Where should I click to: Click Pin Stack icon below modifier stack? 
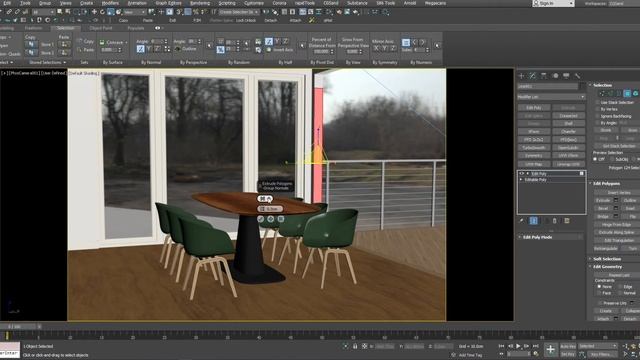522,221
